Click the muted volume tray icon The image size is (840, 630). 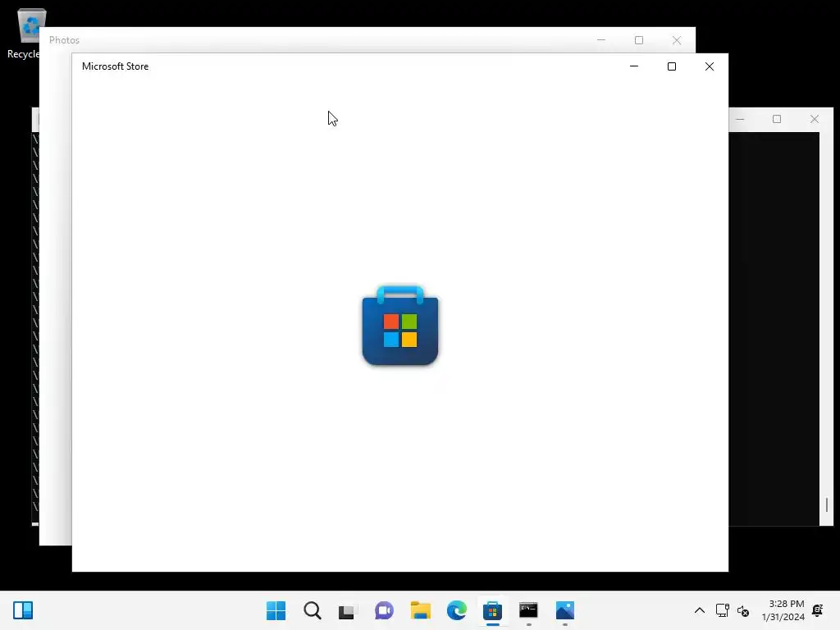tap(743, 610)
